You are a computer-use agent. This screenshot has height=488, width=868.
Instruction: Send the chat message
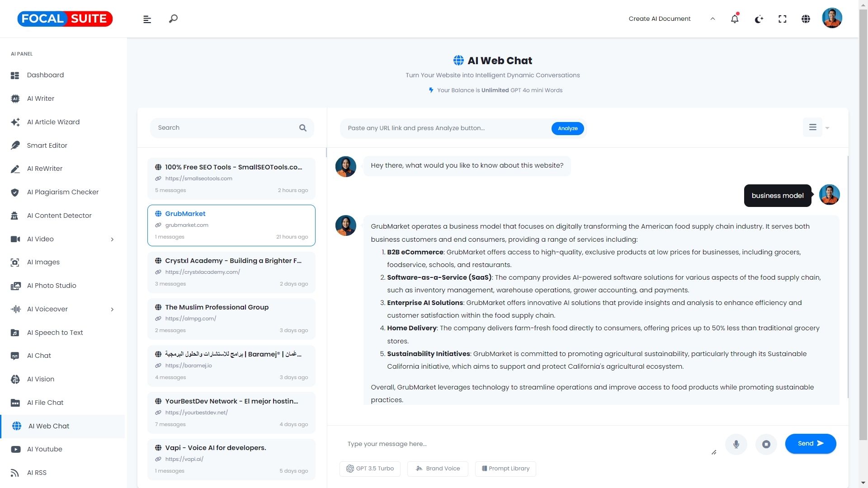[x=810, y=444]
